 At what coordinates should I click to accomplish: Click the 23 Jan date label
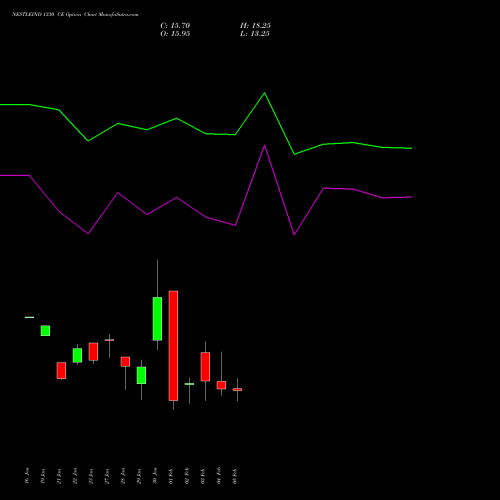coord(91,476)
